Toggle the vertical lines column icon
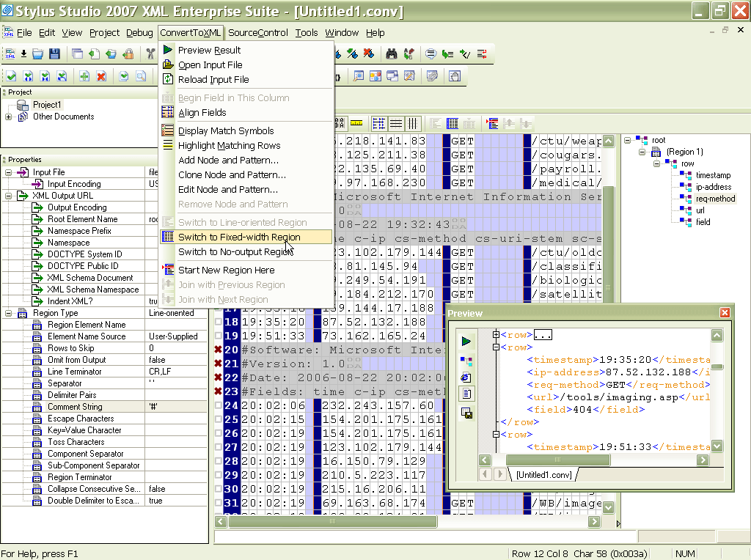The height and width of the screenshot is (560, 751). (x=412, y=123)
